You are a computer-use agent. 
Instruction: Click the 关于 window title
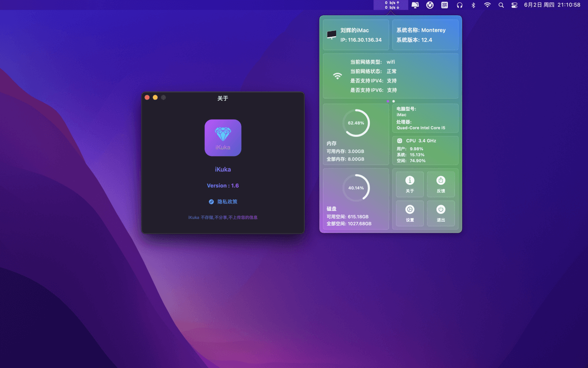(223, 98)
